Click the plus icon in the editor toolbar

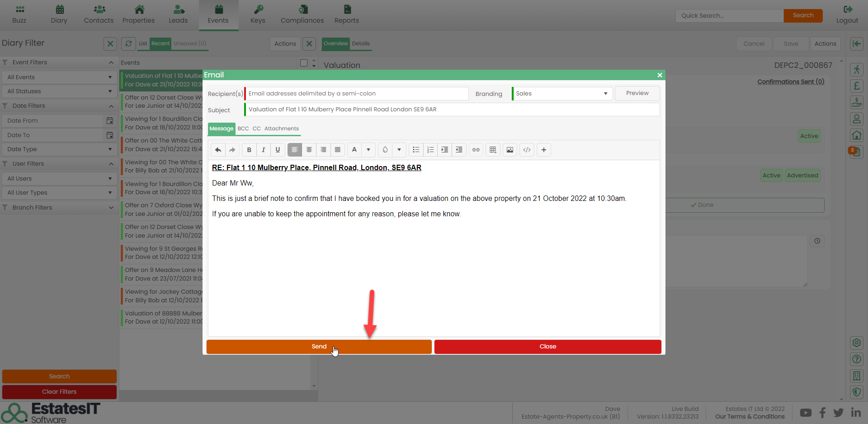pos(544,150)
